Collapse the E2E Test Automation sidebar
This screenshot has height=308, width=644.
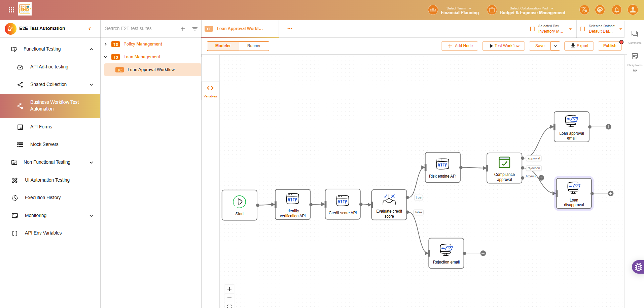pyautogui.click(x=90, y=29)
